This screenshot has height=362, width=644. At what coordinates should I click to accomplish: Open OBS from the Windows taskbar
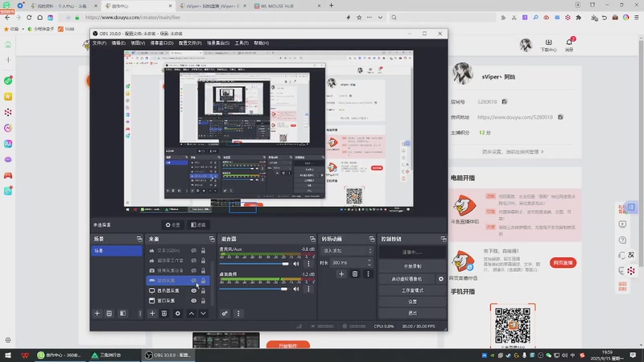[168, 355]
